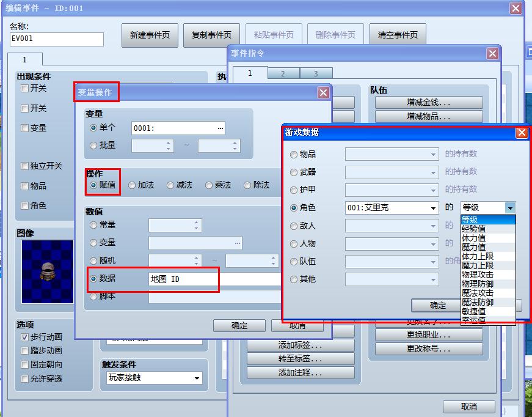Click the 清空事件页 button
The image size is (532, 417).
[398, 35]
